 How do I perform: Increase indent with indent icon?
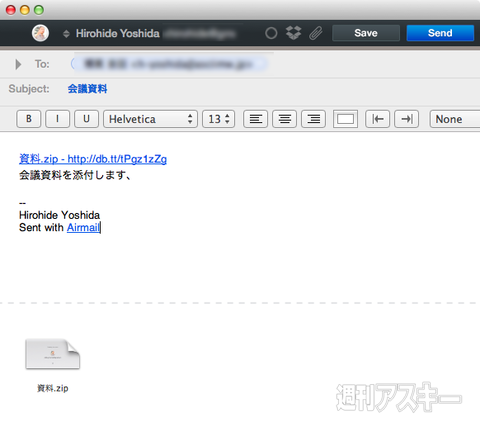pyautogui.click(x=407, y=119)
